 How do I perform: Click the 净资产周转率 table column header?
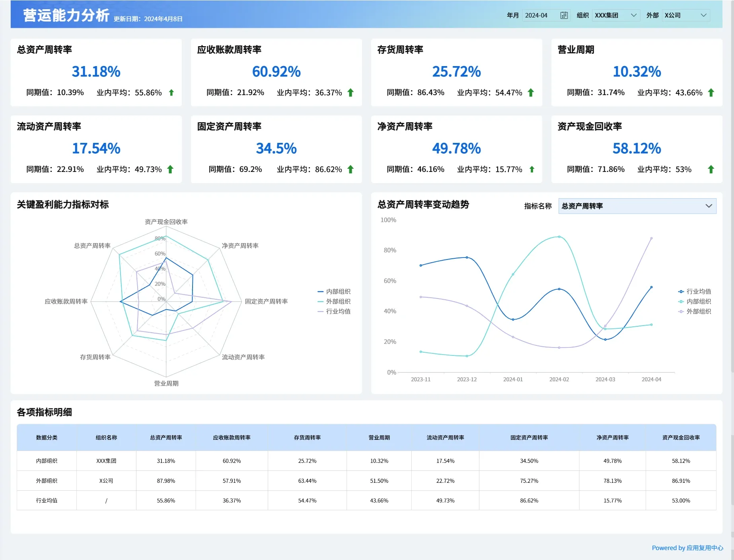tap(613, 438)
